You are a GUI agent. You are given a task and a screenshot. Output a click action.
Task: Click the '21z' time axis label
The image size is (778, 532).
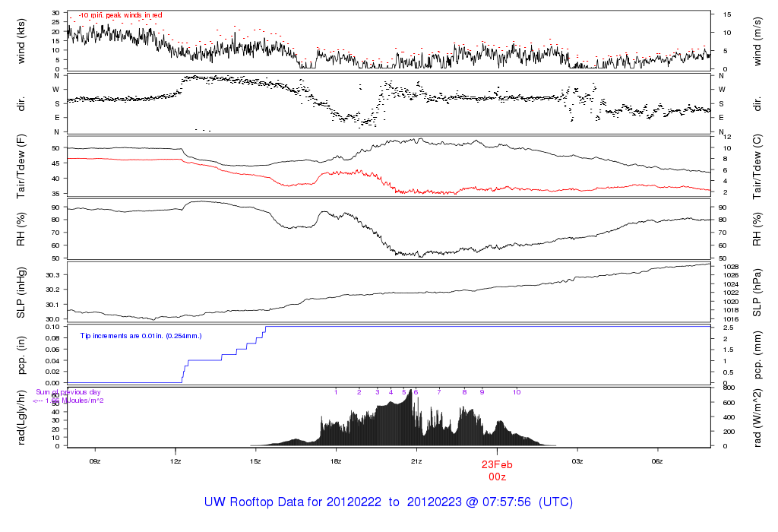pos(416,461)
